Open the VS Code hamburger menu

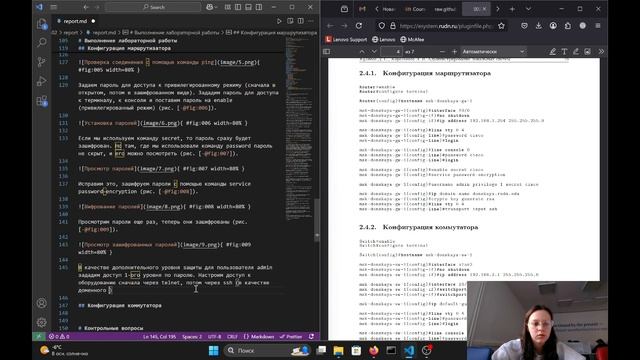tap(53, 7)
